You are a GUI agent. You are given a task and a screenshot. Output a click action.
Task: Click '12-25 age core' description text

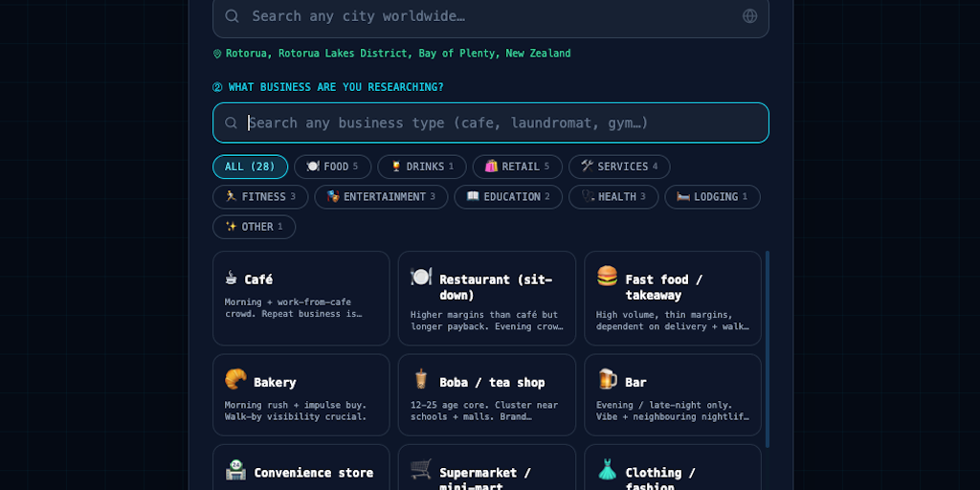click(484, 411)
